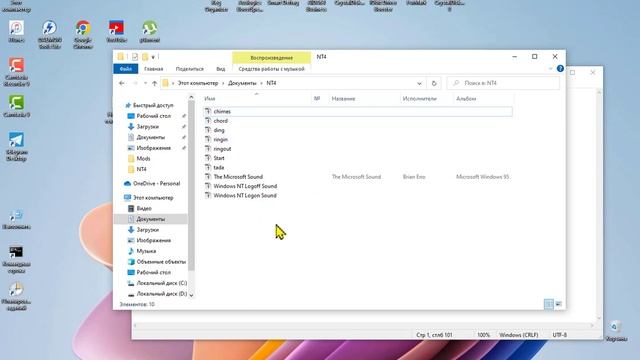Select the ringin sound file
The image size is (640, 360).
(220, 140)
